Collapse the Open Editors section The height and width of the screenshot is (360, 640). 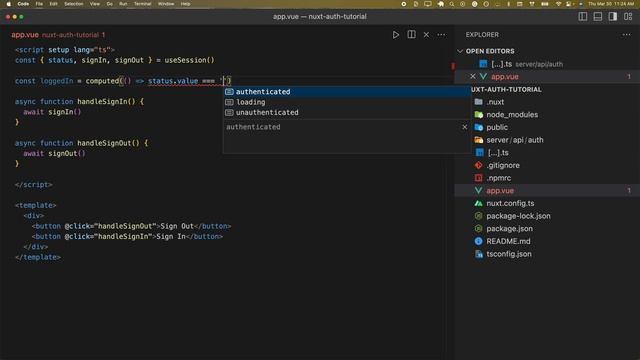(x=490, y=51)
